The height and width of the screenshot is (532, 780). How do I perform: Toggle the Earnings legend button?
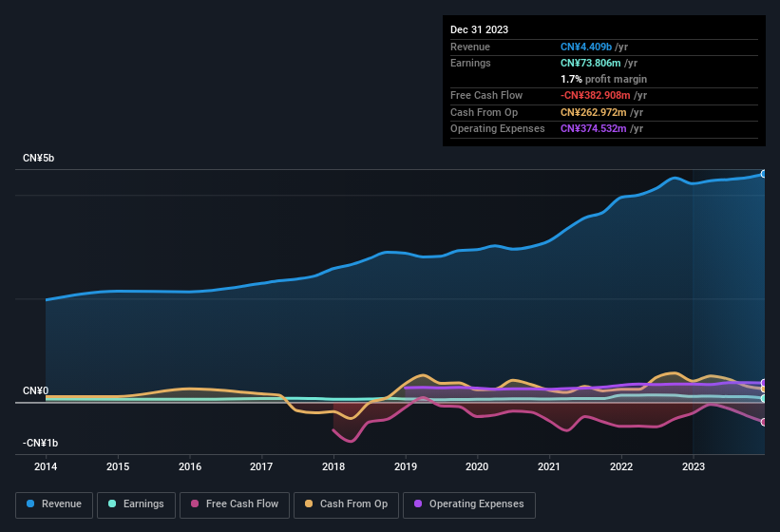click(x=136, y=504)
